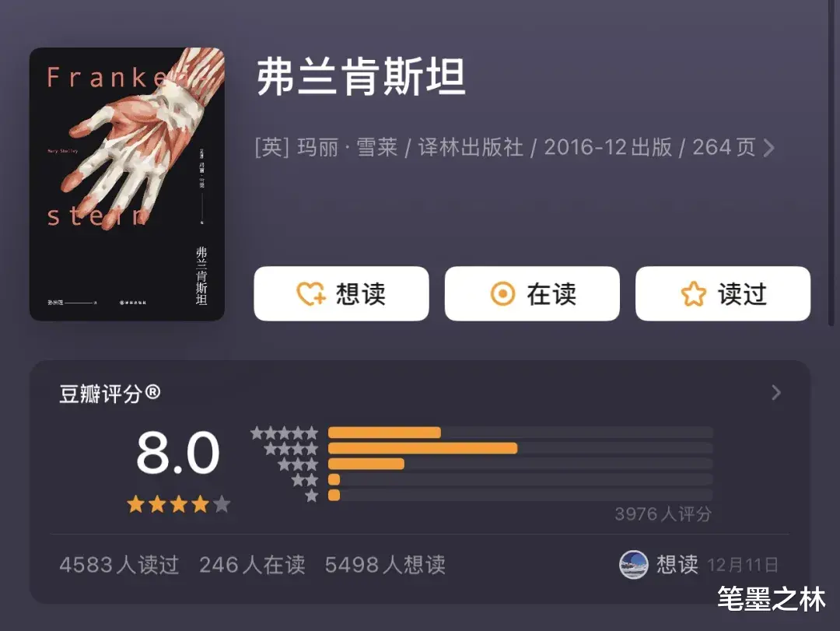Mark book as 想读

pos(341,294)
